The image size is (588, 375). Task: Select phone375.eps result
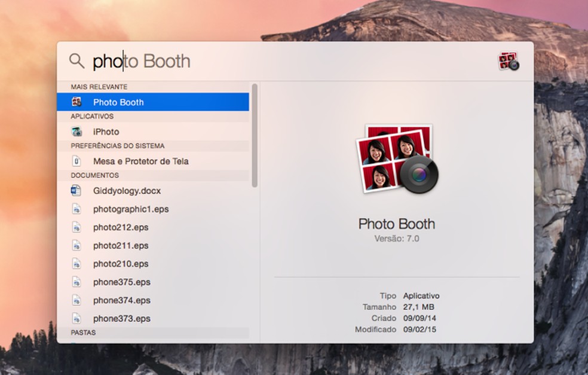coord(153,282)
